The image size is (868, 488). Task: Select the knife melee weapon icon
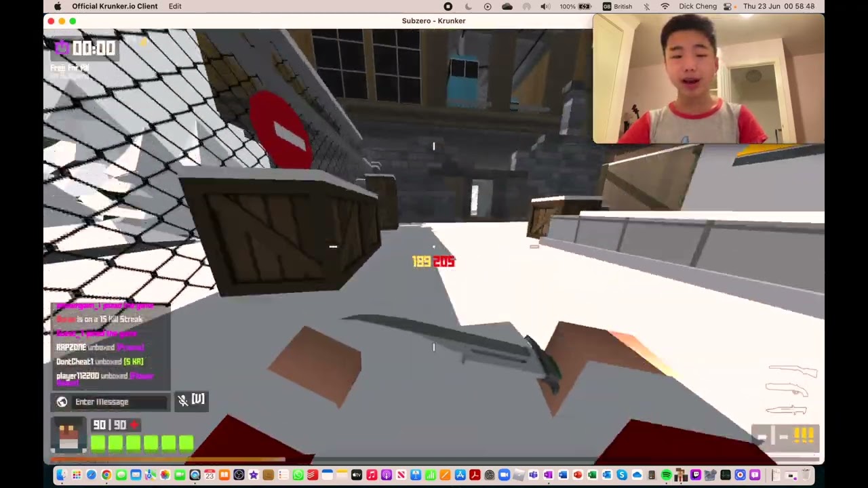pyautogui.click(x=786, y=409)
